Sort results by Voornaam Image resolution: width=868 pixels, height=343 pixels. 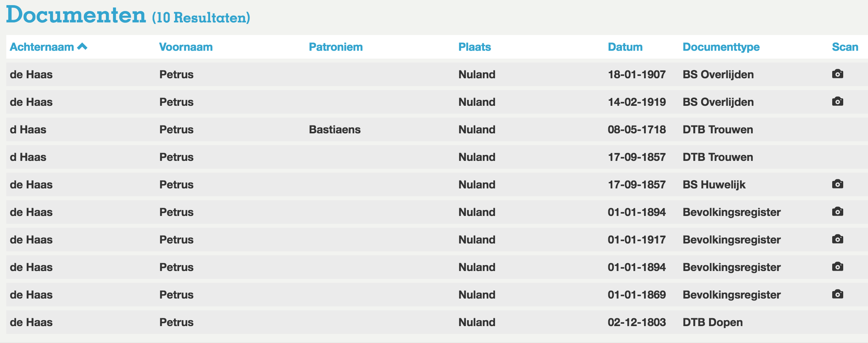coord(186,47)
